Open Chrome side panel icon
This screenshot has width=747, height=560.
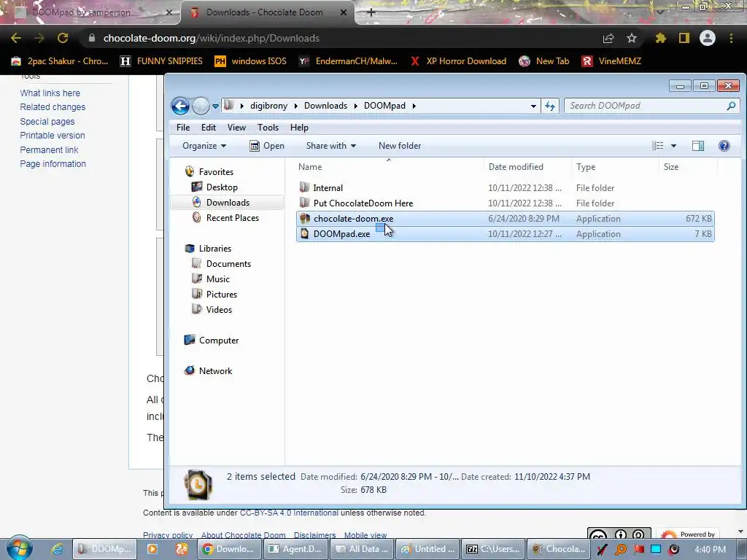click(x=684, y=38)
